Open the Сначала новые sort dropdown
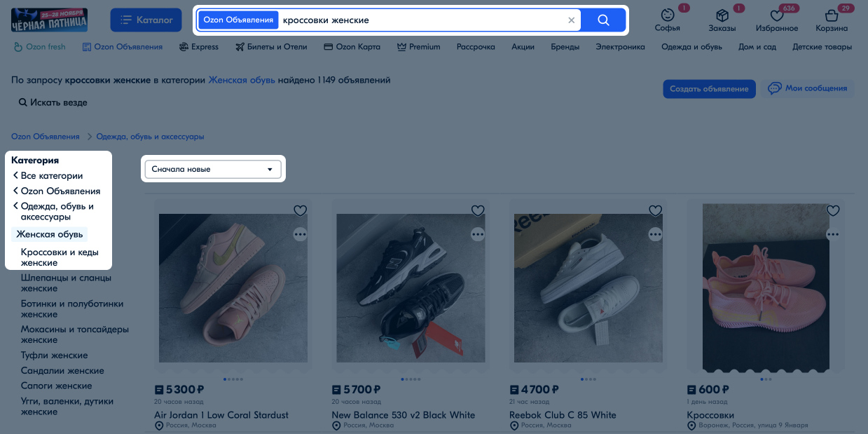Screen dimensions: 868x434 click(212, 169)
